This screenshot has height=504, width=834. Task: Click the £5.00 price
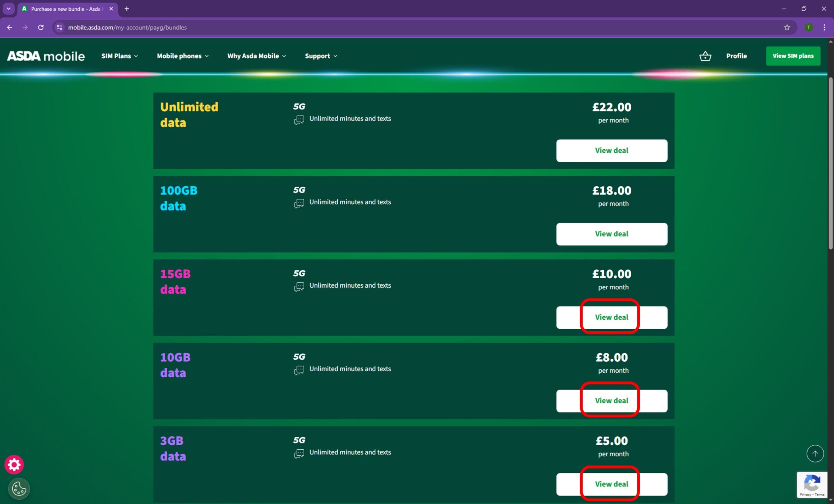pos(611,441)
